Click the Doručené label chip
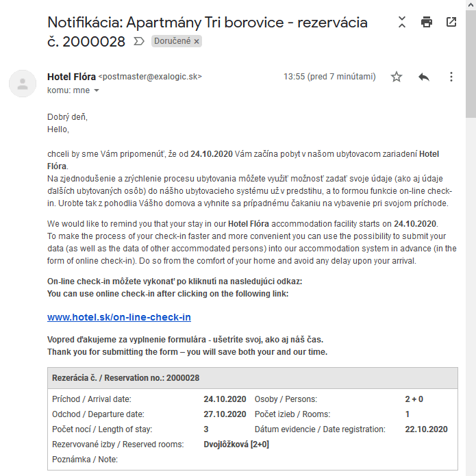The width and height of the screenshot is (476, 476). click(171, 42)
